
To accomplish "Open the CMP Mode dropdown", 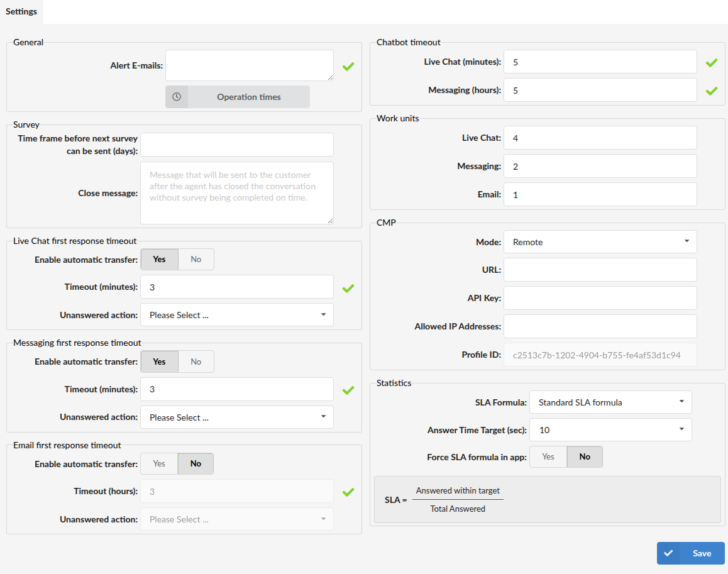I will coord(600,241).
